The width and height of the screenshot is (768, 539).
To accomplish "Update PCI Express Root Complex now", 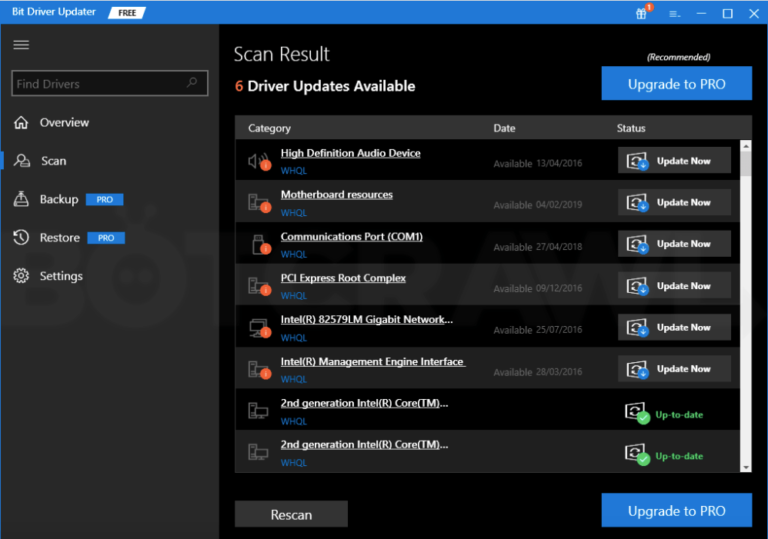I will point(674,285).
